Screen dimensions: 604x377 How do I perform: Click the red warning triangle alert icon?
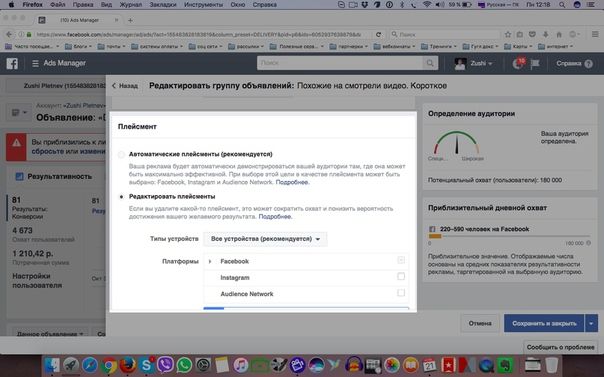click(16, 143)
